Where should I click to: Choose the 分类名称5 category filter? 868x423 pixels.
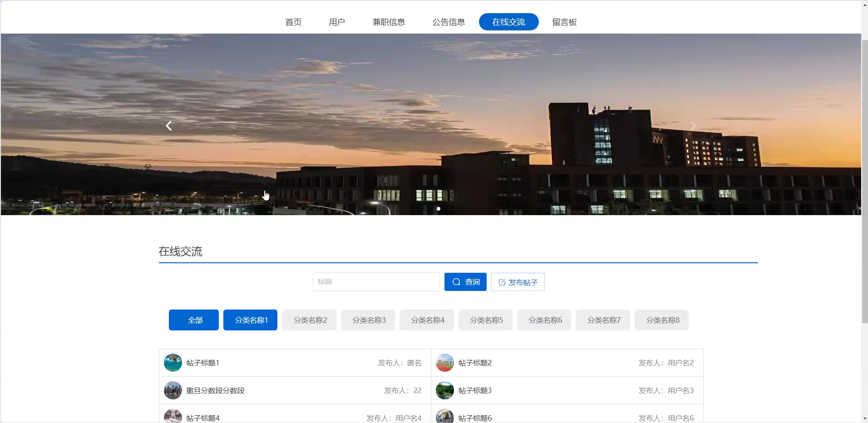click(485, 320)
